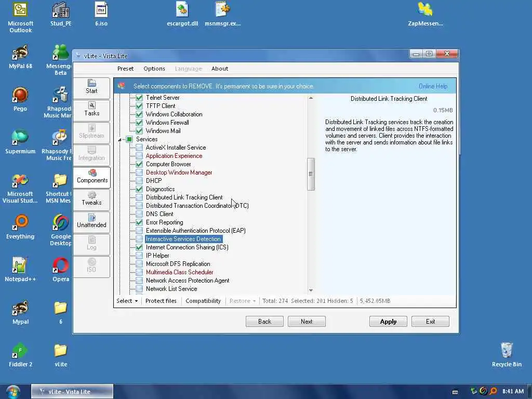This screenshot has width=532, height=399.
Task: Click the Back button
Action: [264, 321]
